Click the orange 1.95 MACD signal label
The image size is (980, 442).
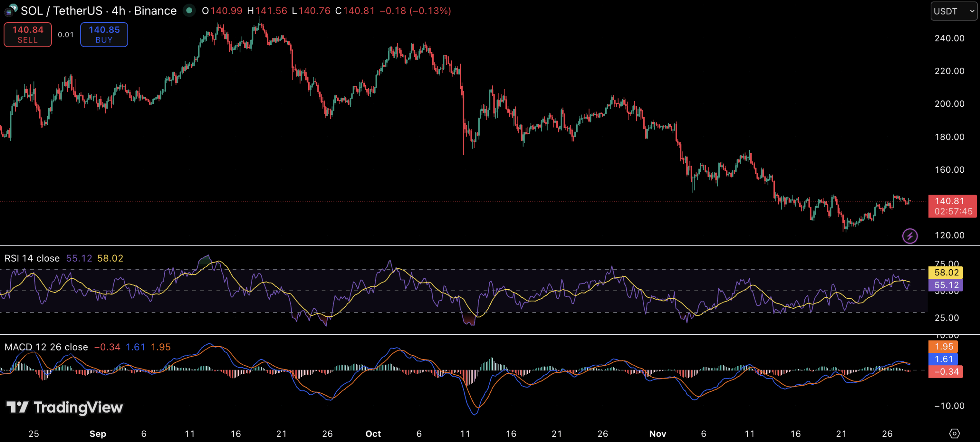point(944,347)
